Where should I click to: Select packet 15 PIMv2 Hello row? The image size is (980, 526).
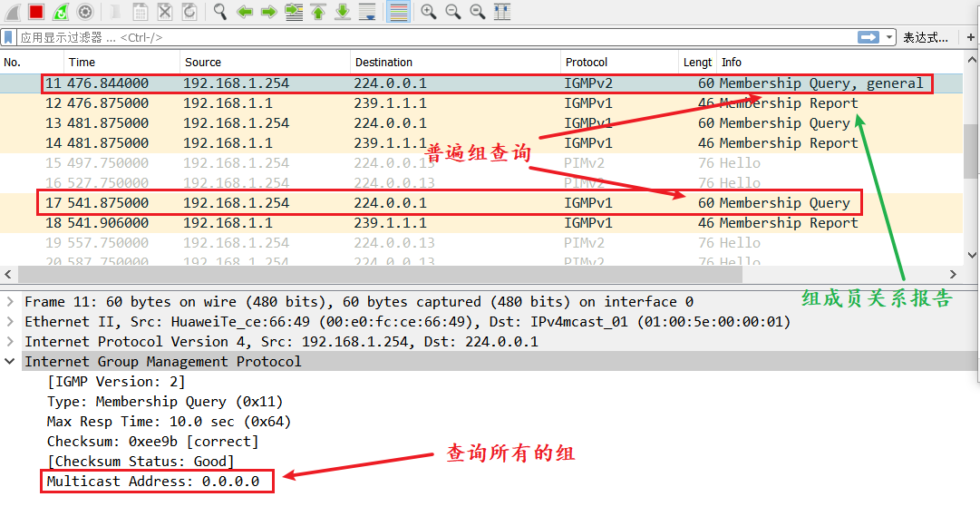coord(481,163)
